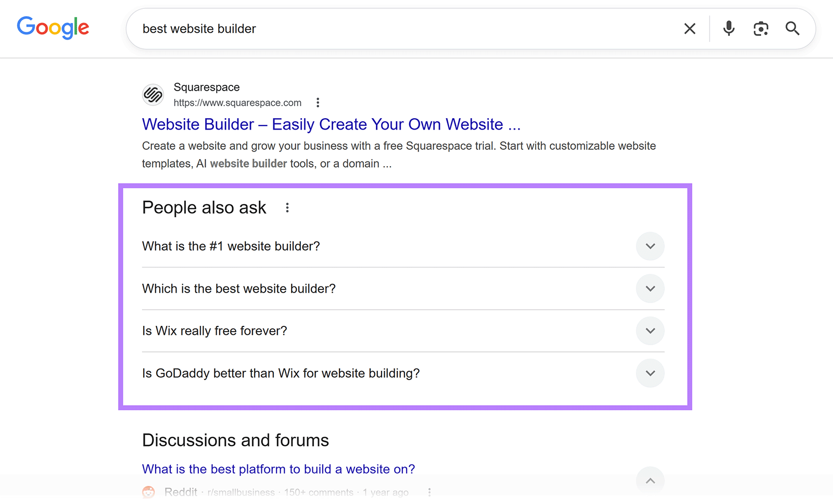
Task: Visit the squarespace.com URL
Action: 237,103
